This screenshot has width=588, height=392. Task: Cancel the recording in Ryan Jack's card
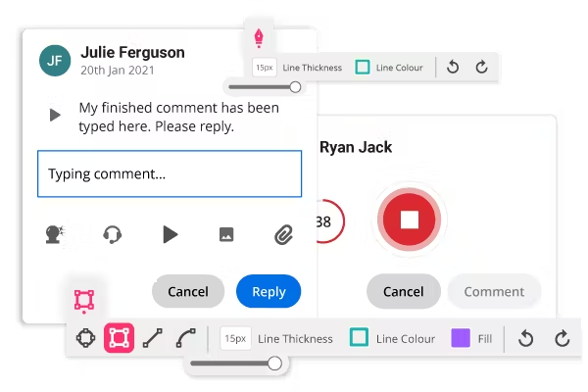pos(404,291)
